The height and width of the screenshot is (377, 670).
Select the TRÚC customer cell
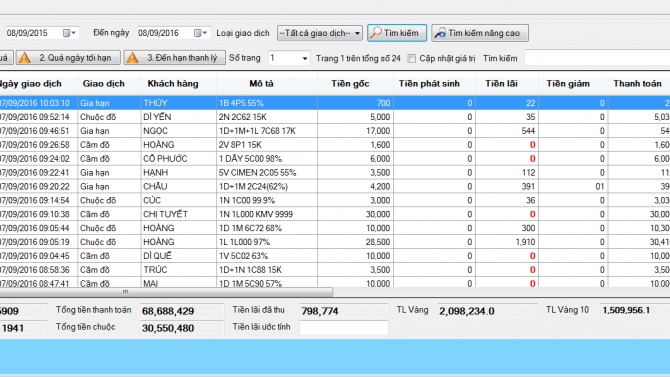[x=179, y=270]
